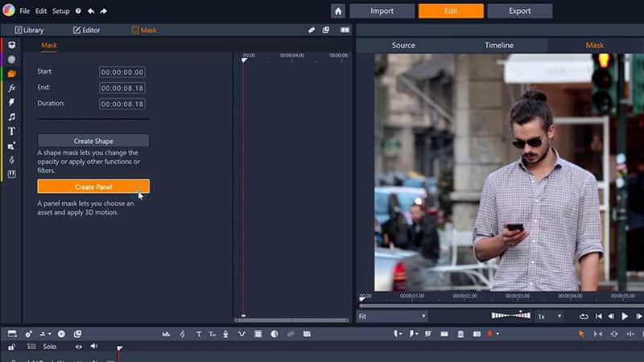644x362 pixels.
Task: Open the Setup menu
Action: pyautogui.click(x=61, y=11)
